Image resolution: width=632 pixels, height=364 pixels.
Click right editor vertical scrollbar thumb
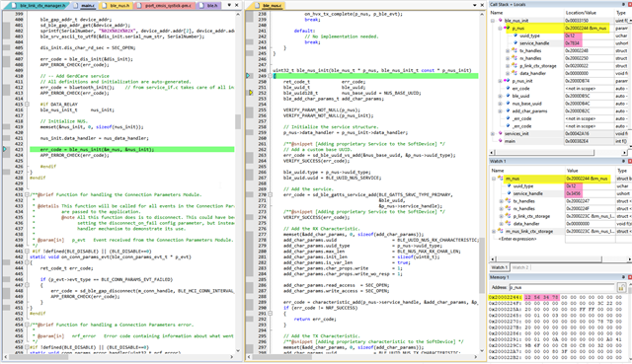tap(482, 264)
